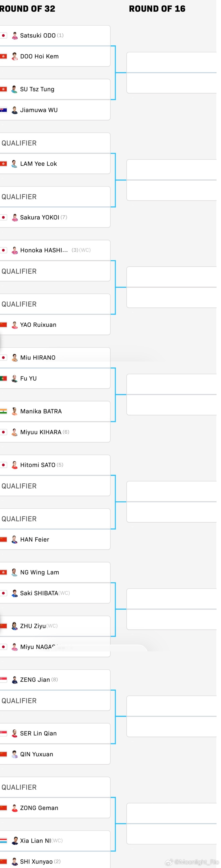Click the India flag beside Manika BATRA
Screen dimensions: 221x868
[3, 411]
